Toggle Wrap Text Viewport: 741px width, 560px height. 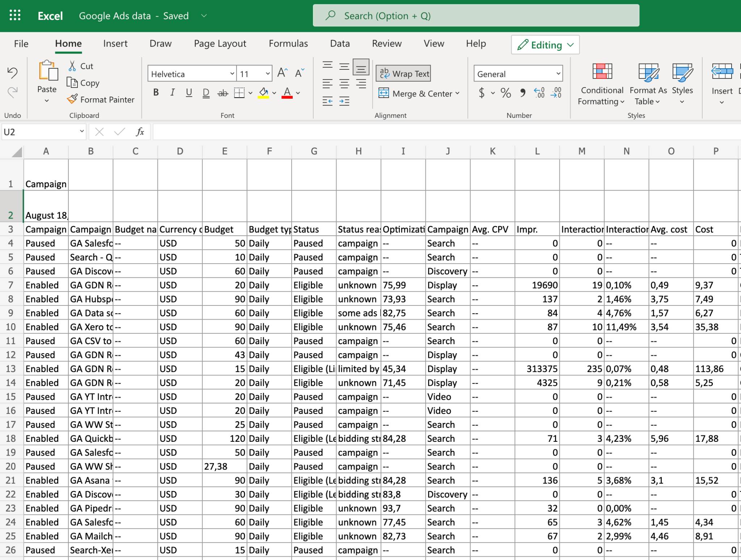tap(403, 74)
